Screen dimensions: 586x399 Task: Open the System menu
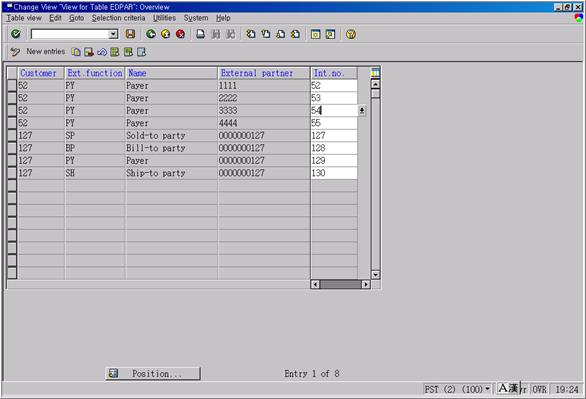coord(196,18)
